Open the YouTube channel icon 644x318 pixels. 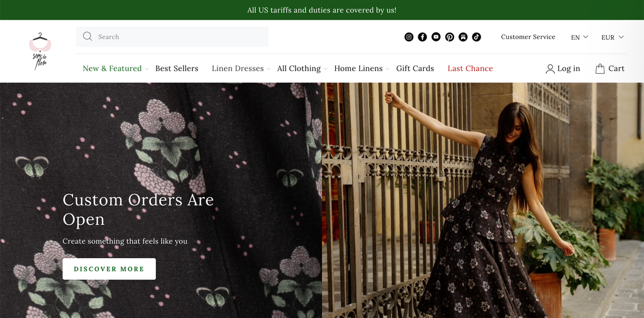[436, 37]
